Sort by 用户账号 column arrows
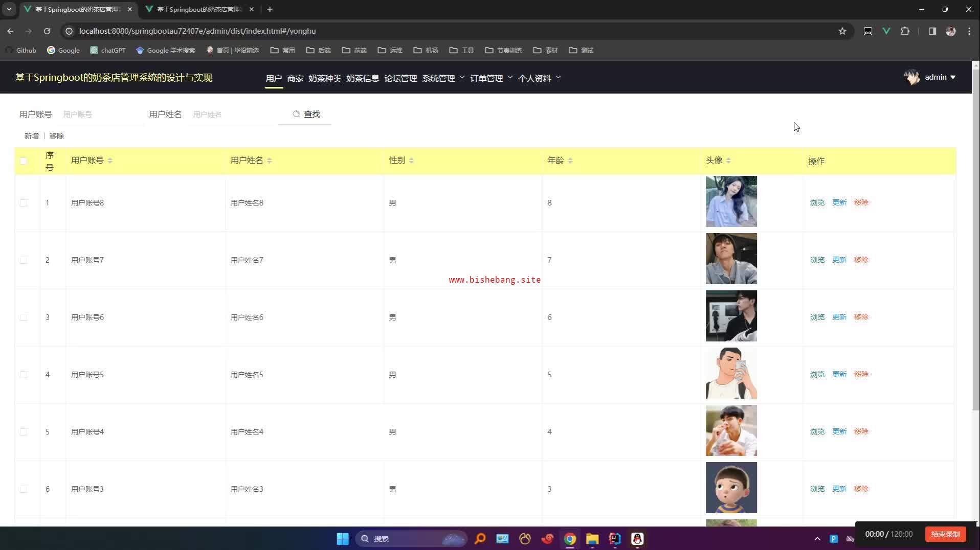The width and height of the screenshot is (980, 550). click(x=110, y=161)
